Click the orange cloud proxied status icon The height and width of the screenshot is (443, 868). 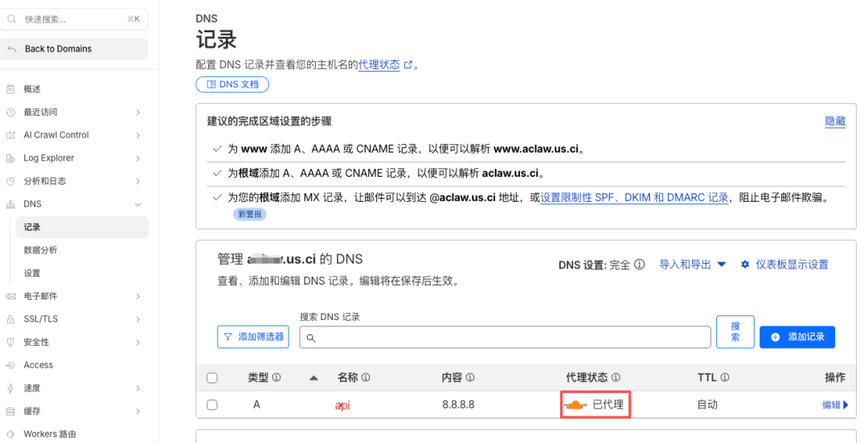tap(576, 404)
